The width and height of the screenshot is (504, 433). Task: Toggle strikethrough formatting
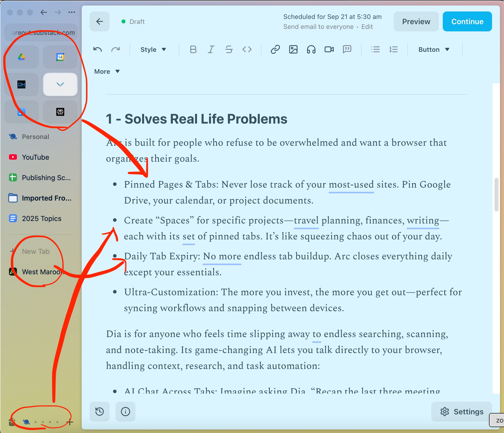pos(229,50)
